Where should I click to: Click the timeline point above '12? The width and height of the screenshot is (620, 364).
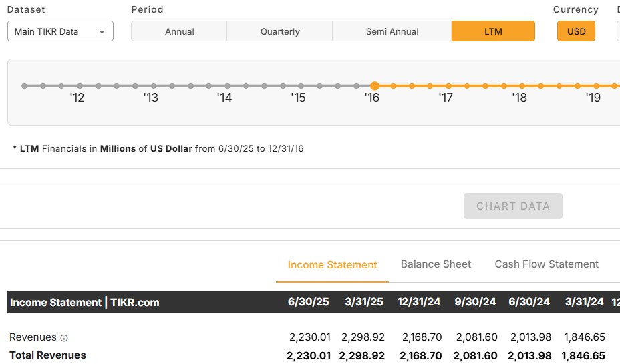coord(80,86)
